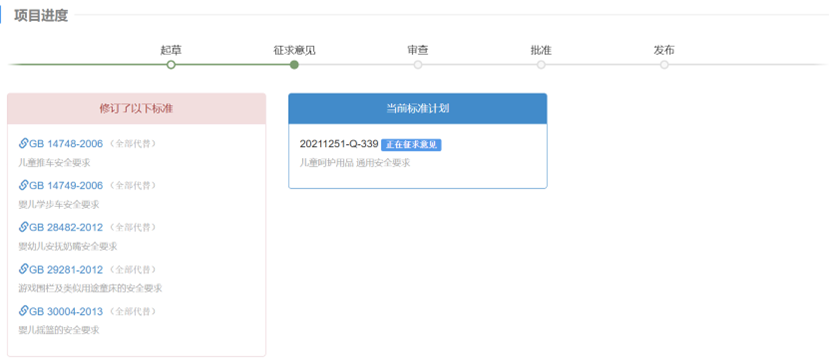The height and width of the screenshot is (364, 831).
Task: Open the GB 28482-2012 standard link
Action: 66,227
